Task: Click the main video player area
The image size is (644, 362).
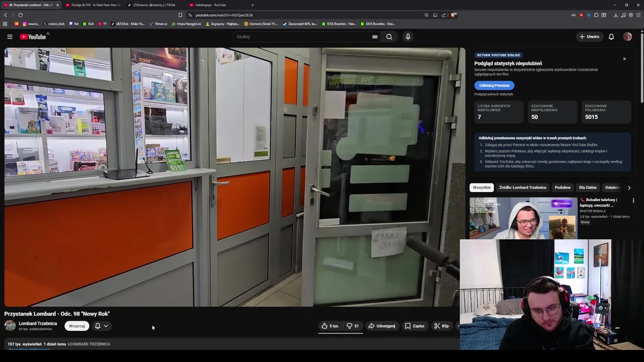Action: click(x=235, y=177)
